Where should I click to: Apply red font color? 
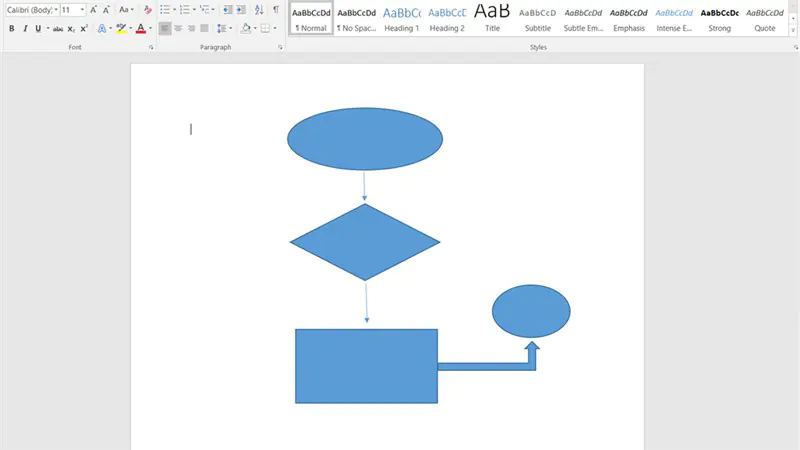(x=141, y=29)
